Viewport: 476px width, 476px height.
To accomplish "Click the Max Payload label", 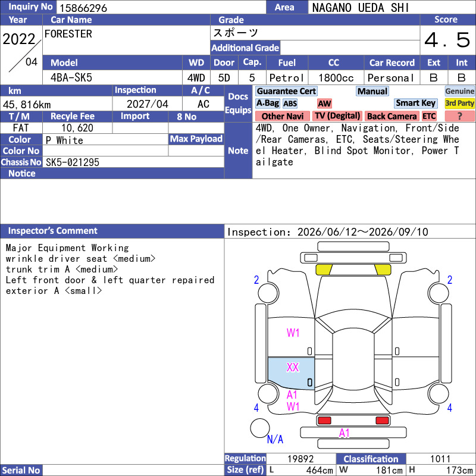I will click(196, 139).
